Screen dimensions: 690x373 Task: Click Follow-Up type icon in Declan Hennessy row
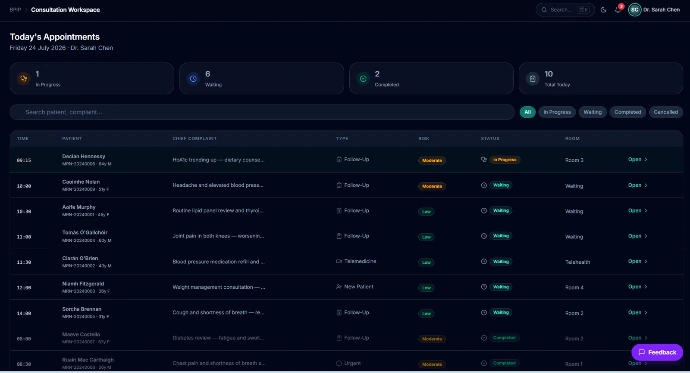(339, 160)
